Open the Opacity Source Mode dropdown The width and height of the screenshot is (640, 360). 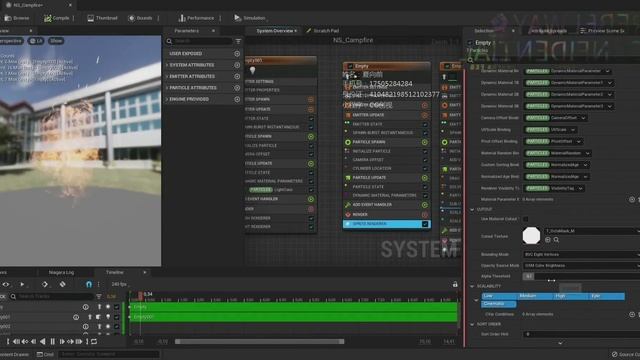581,265
